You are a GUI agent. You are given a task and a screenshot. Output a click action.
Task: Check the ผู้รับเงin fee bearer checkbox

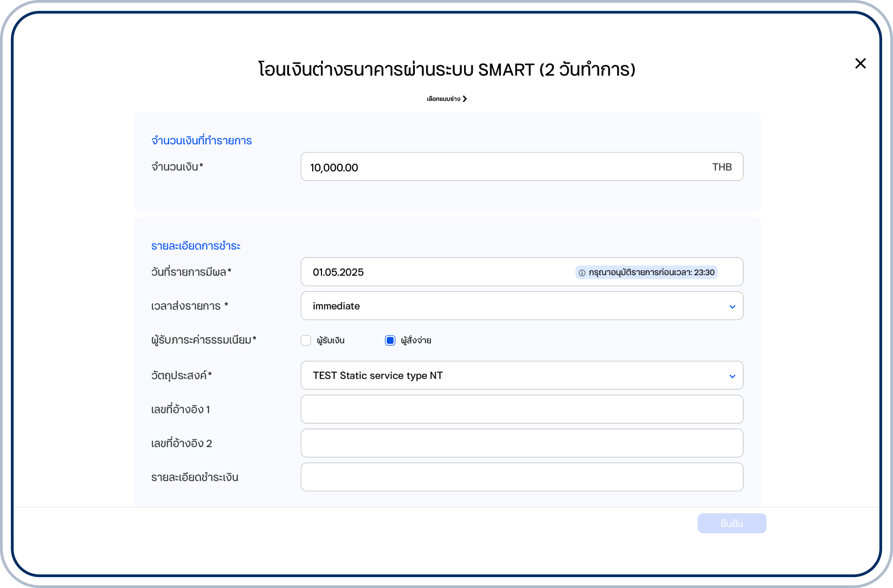(x=306, y=340)
